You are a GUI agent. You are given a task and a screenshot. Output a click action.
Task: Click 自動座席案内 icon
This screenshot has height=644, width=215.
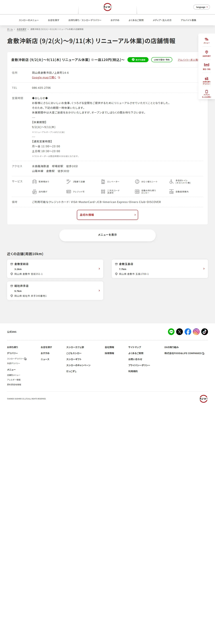click(x=171, y=192)
